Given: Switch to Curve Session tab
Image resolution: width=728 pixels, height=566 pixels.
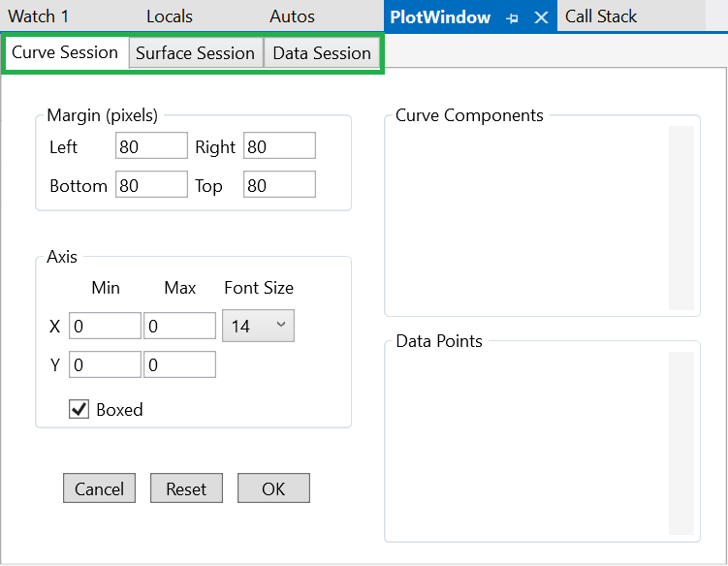Looking at the screenshot, I should [x=65, y=52].
